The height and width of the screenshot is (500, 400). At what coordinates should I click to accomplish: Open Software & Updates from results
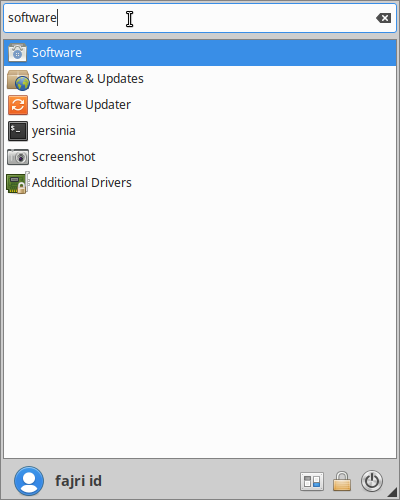200,79
